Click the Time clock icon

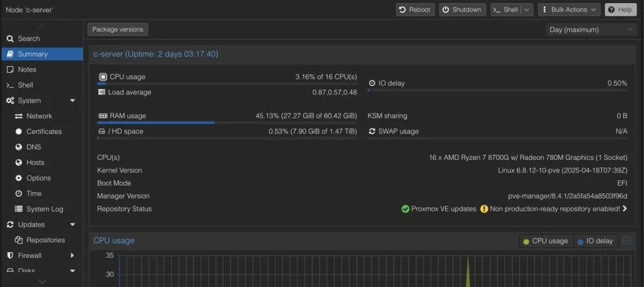pos(19,194)
